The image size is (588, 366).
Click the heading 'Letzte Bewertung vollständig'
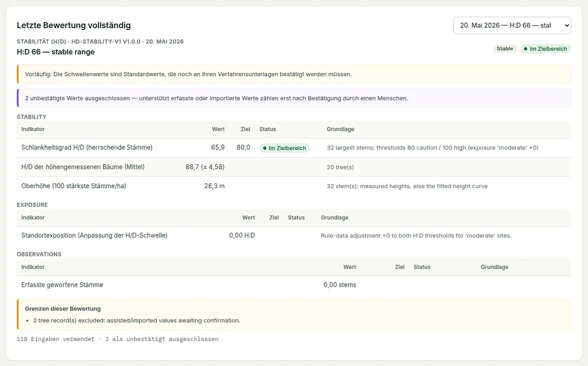pos(74,25)
